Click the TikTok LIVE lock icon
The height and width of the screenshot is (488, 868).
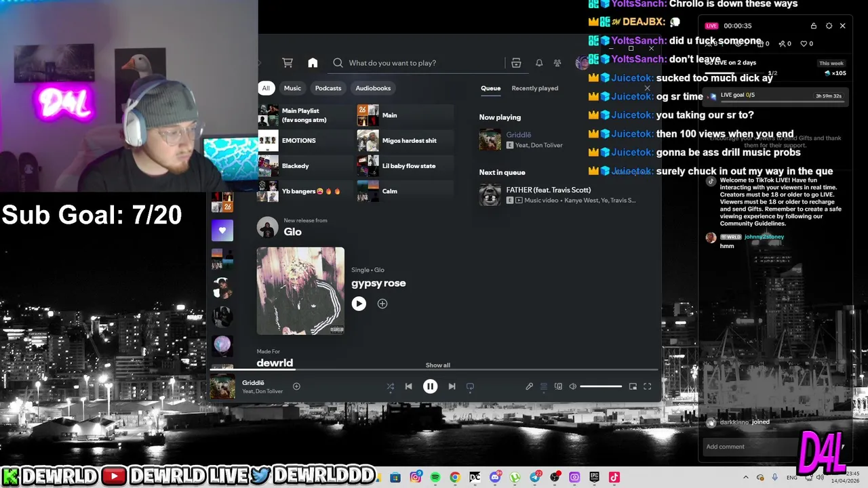click(814, 26)
